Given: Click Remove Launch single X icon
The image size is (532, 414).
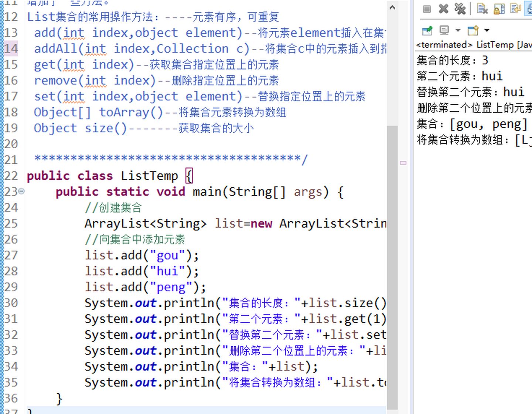Looking at the screenshot, I should [443, 9].
